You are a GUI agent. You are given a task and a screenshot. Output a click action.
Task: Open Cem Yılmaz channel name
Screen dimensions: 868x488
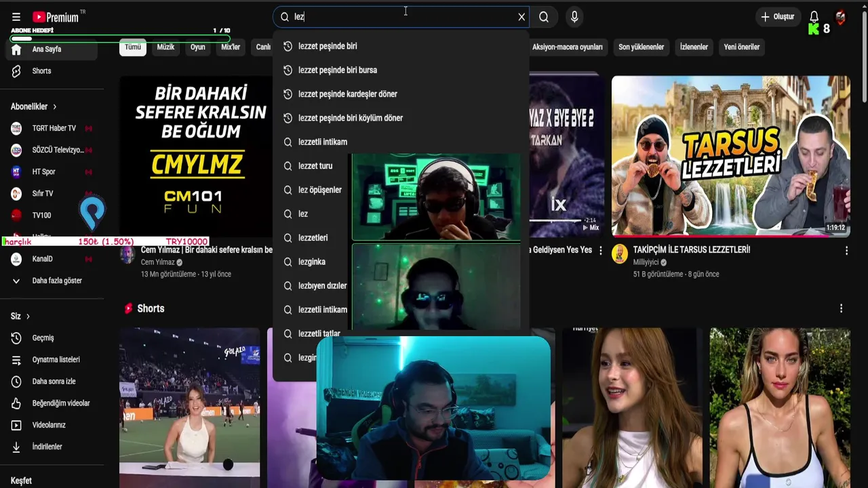click(157, 262)
